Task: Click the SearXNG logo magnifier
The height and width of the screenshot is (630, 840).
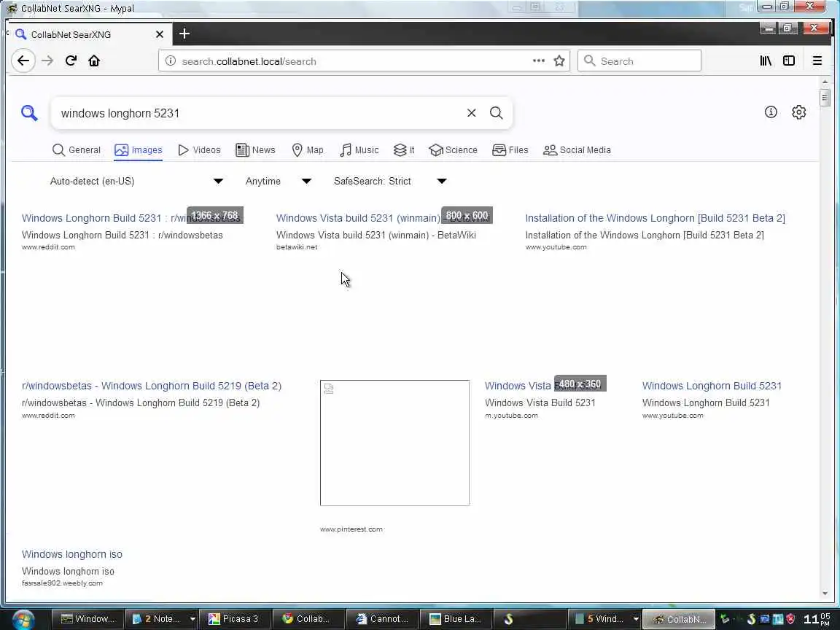Action: [29, 113]
